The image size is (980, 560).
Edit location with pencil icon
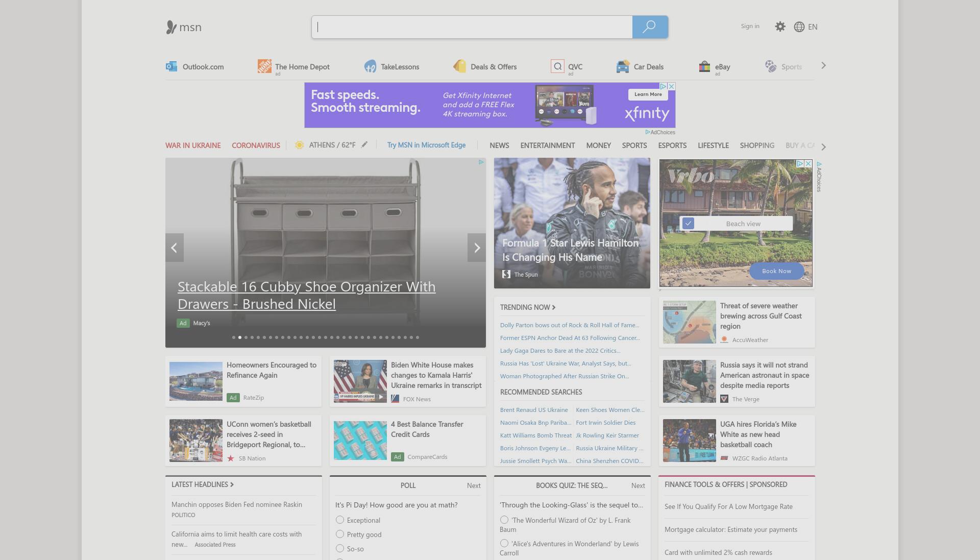(364, 144)
